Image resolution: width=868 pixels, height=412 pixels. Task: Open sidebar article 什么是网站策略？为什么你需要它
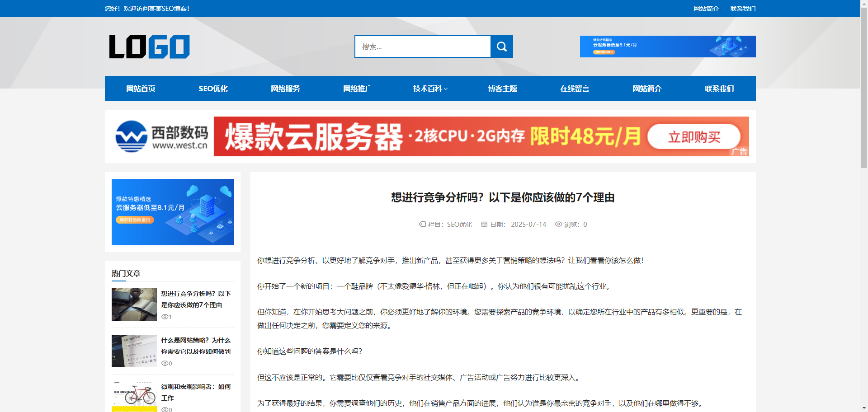pyautogui.click(x=196, y=346)
